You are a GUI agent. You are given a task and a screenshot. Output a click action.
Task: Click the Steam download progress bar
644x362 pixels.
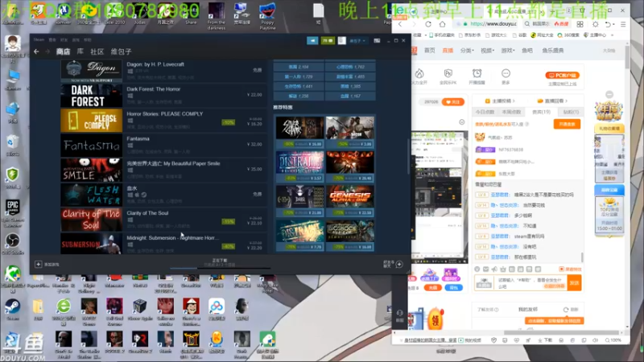coord(220,268)
